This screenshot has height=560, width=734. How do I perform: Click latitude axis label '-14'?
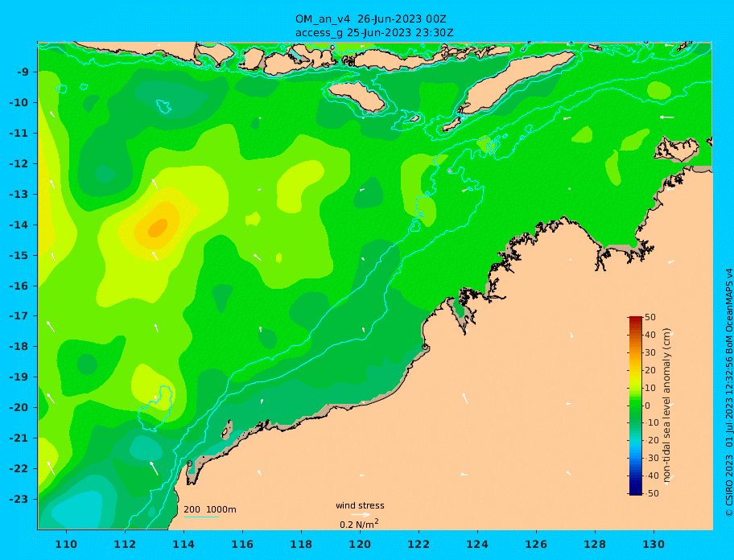[19, 224]
